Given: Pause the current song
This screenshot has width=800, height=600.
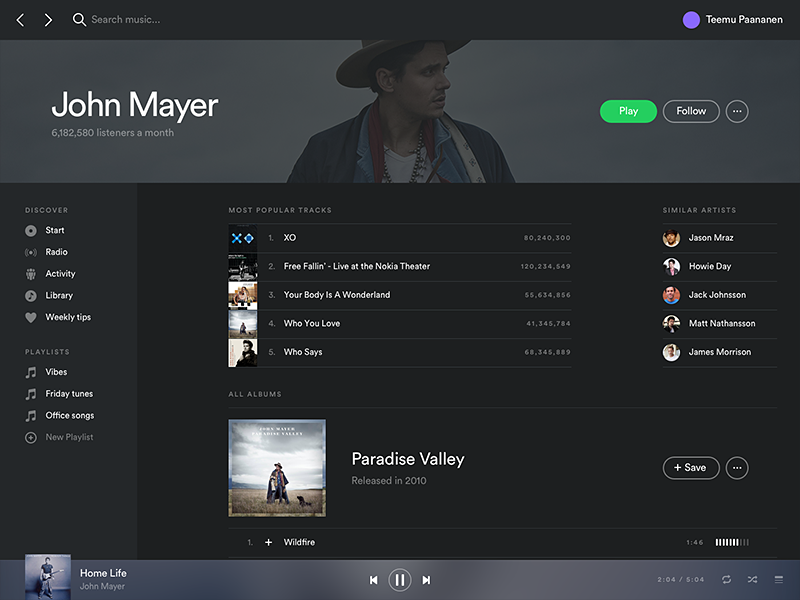Looking at the screenshot, I should pos(400,580).
